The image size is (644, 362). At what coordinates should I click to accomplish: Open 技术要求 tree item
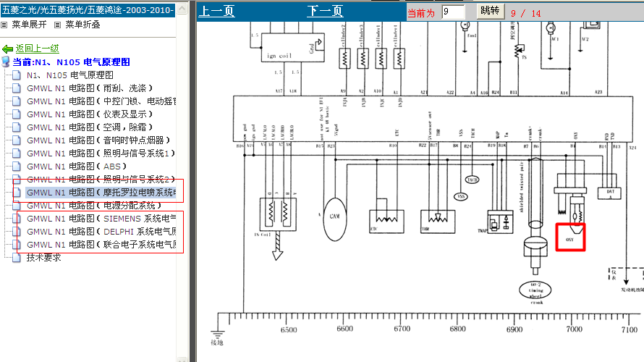[44, 258]
